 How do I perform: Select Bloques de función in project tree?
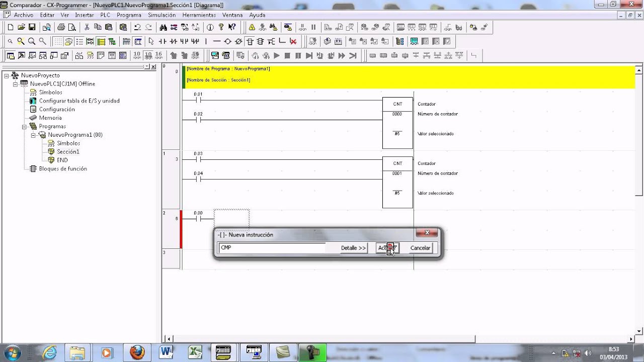[x=63, y=168]
